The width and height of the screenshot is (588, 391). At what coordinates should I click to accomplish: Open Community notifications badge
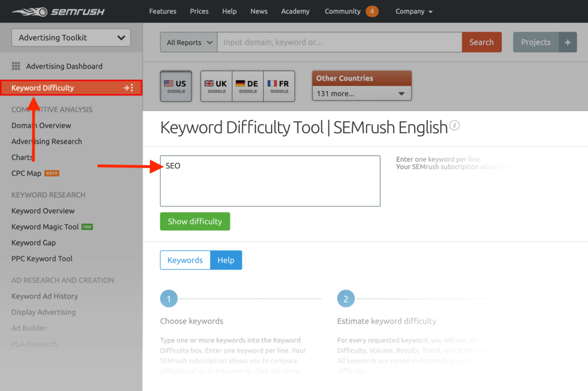tap(372, 11)
